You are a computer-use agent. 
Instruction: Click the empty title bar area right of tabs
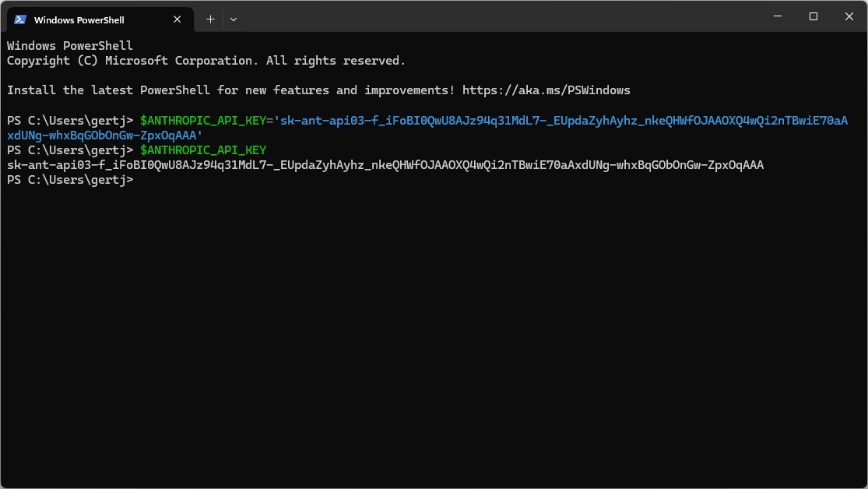point(498,17)
